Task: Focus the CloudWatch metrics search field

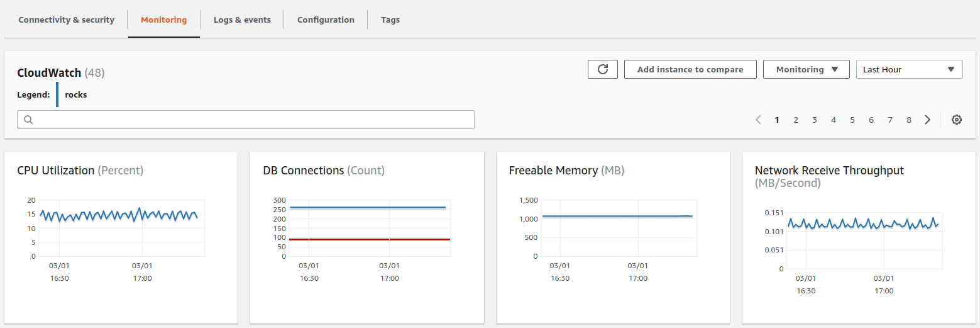Action: pyautogui.click(x=251, y=120)
